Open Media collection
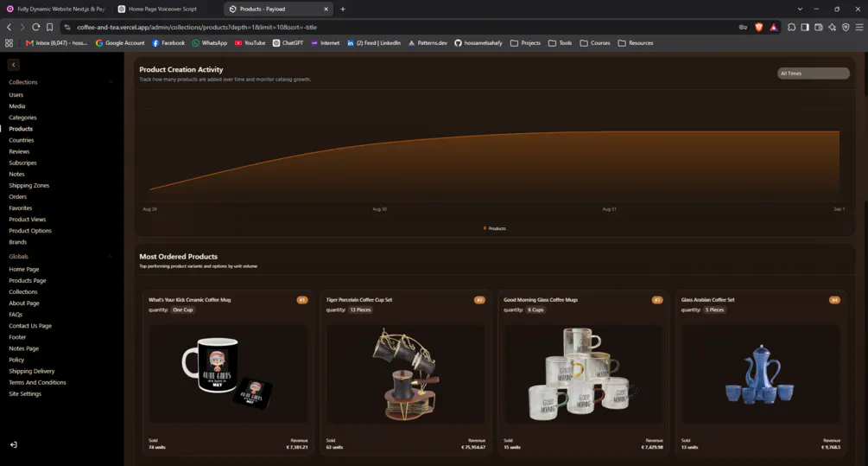The image size is (868, 466). [x=16, y=105]
